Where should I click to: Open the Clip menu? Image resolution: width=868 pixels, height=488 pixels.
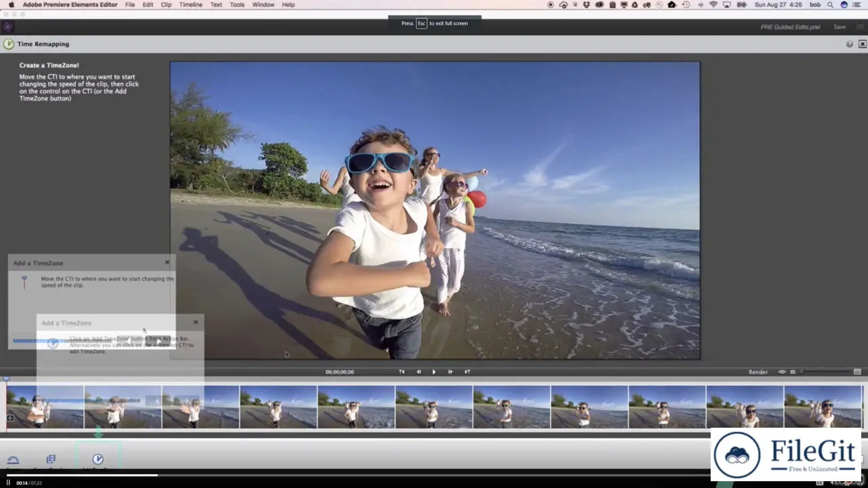pos(166,5)
